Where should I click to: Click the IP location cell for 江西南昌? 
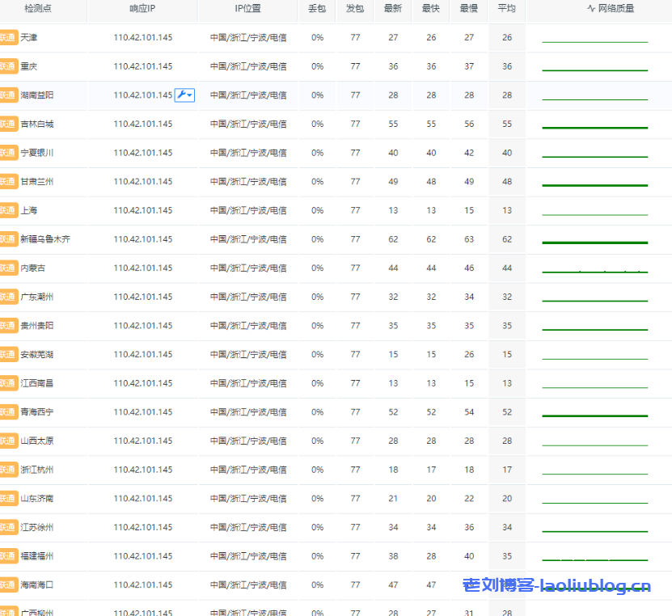(248, 383)
